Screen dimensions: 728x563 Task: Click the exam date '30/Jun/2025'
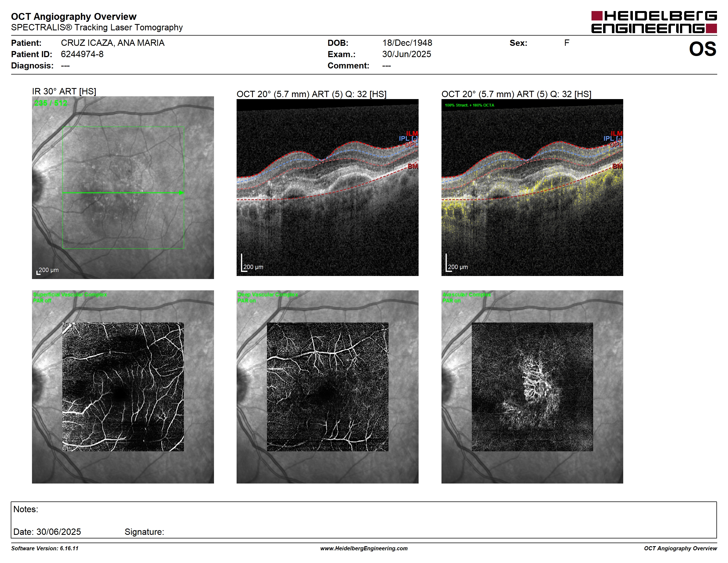[406, 54]
